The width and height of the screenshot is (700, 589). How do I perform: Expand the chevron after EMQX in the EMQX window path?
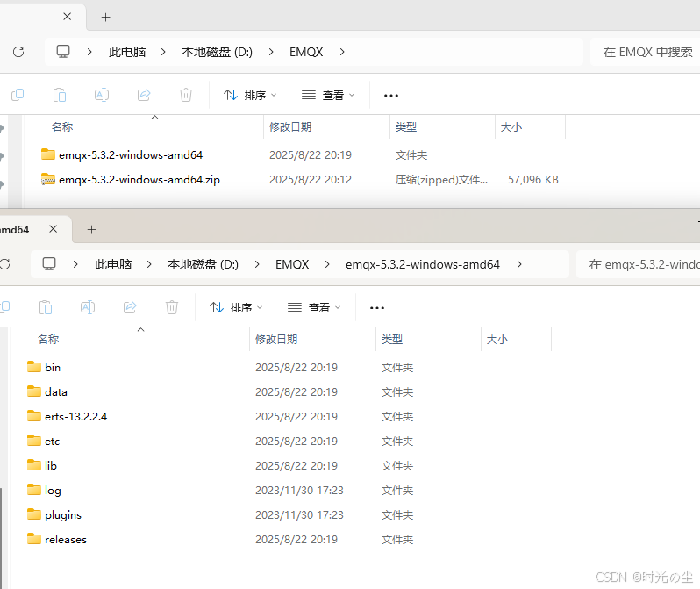(x=342, y=52)
